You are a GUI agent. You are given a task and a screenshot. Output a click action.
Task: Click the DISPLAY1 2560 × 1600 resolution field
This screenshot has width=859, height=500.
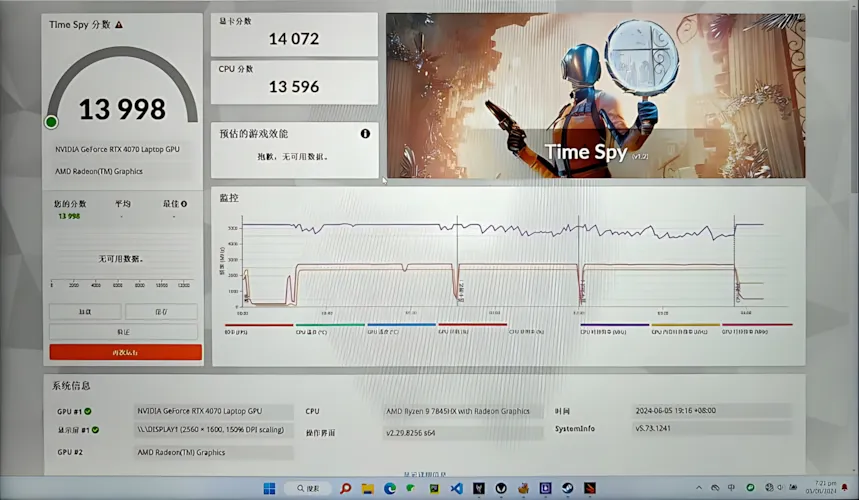pos(214,430)
